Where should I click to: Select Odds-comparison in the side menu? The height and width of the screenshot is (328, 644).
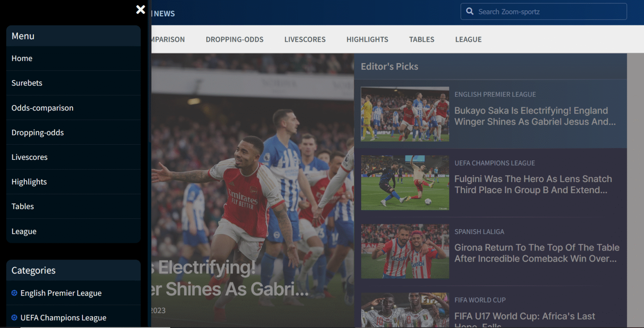[73, 108]
